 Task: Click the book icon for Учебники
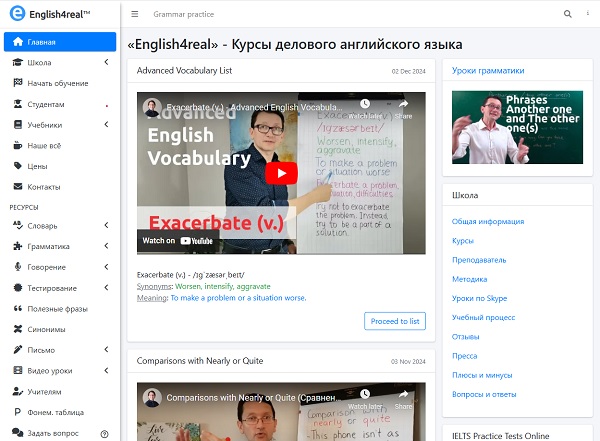click(x=18, y=124)
